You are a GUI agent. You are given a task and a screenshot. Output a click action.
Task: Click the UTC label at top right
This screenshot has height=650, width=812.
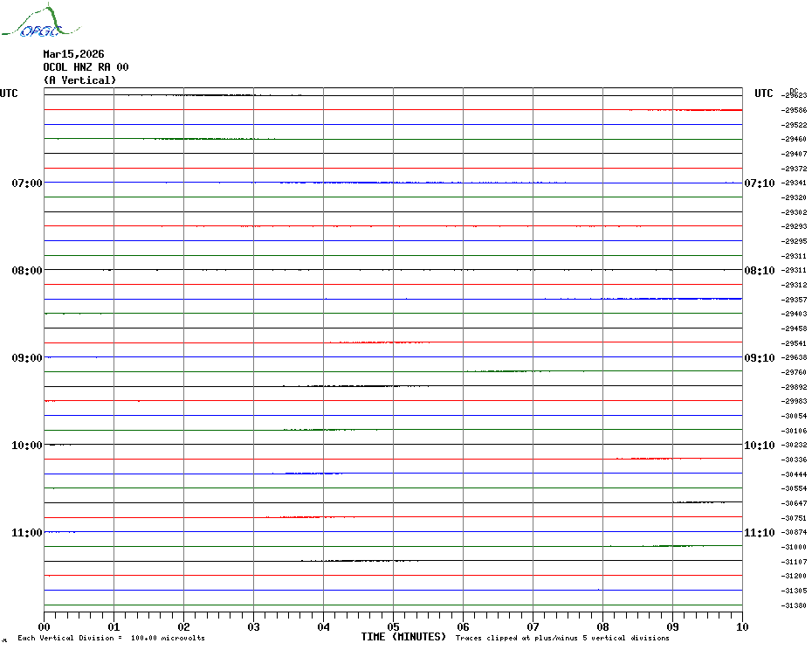point(764,93)
